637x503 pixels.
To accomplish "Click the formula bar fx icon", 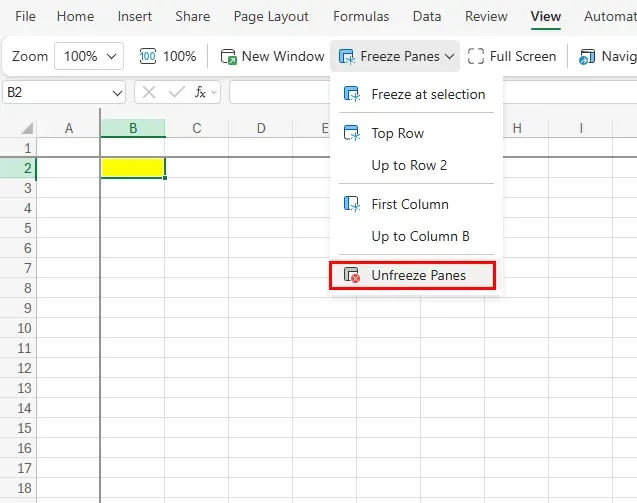I will pos(201,92).
